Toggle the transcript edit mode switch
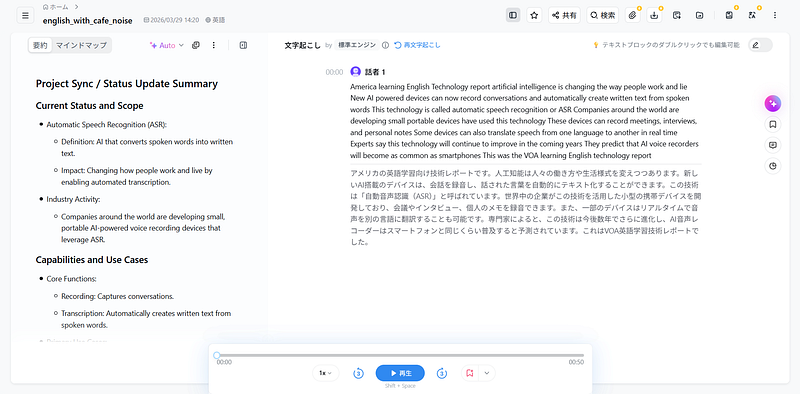The height and width of the screenshot is (394, 800). tap(760, 45)
